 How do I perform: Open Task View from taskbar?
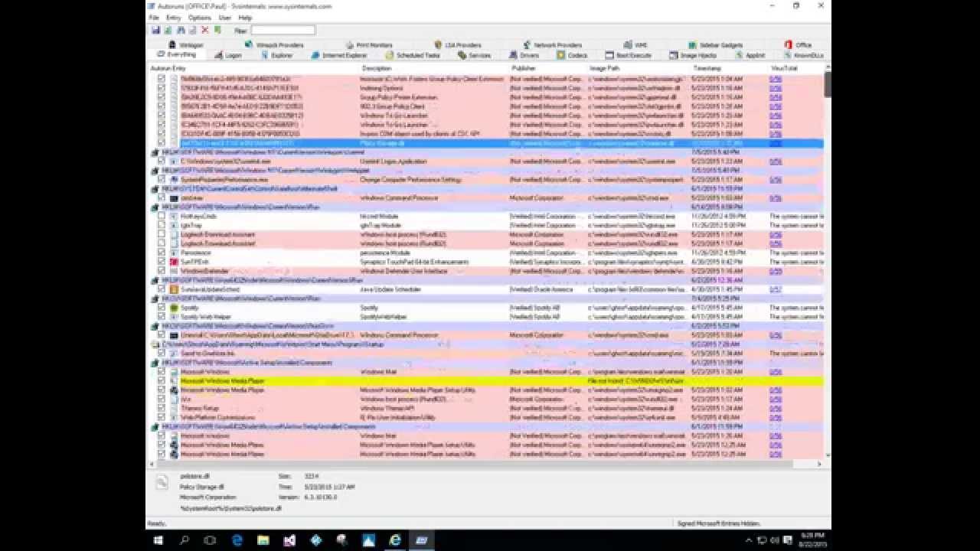tap(210, 540)
